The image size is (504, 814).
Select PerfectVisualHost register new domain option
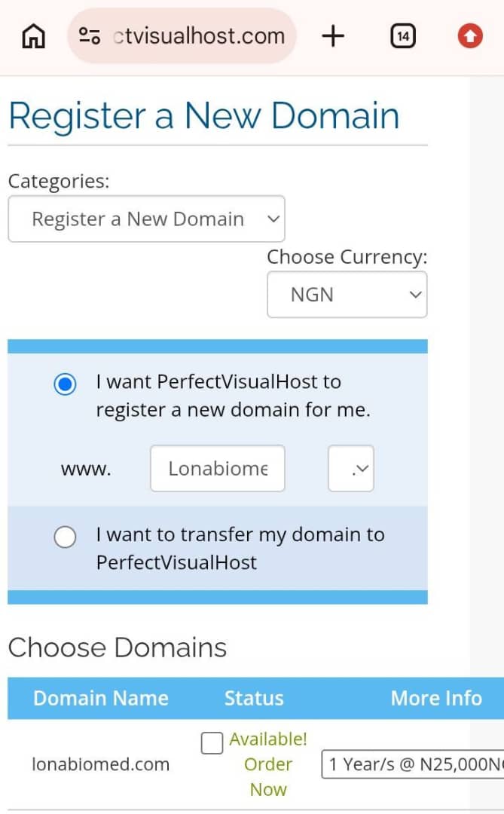click(65, 384)
